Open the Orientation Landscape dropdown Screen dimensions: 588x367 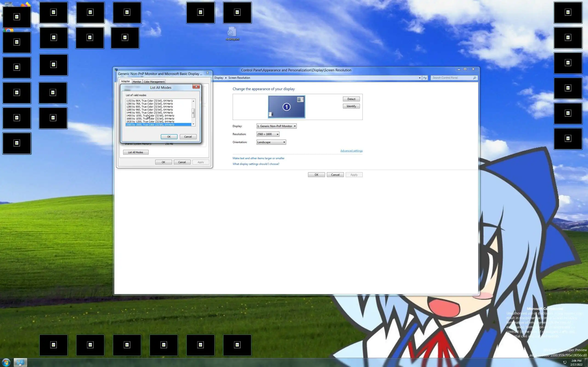click(271, 142)
